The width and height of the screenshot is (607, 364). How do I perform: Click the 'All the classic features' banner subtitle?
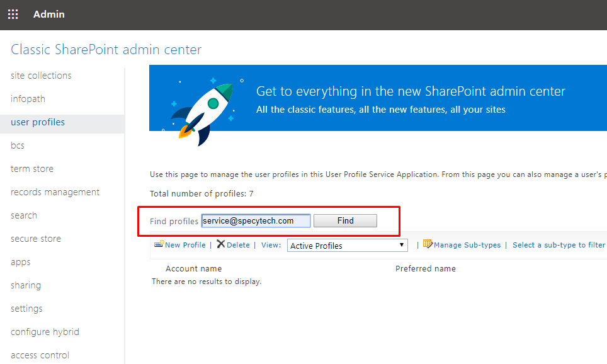point(381,110)
